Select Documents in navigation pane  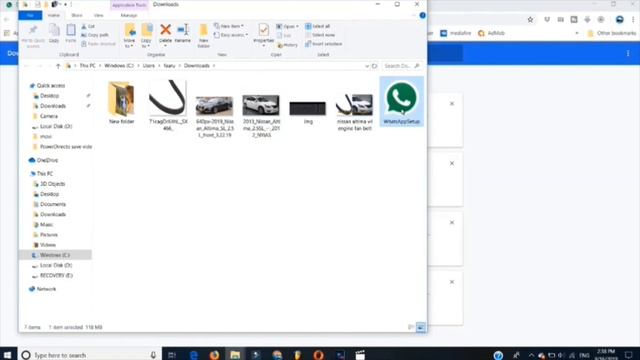click(53, 204)
